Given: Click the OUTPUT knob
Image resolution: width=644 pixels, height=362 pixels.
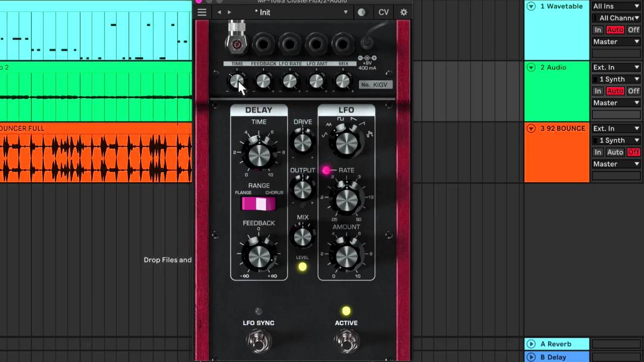Looking at the screenshot, I should pyautogui.click(x=303, y=189).
